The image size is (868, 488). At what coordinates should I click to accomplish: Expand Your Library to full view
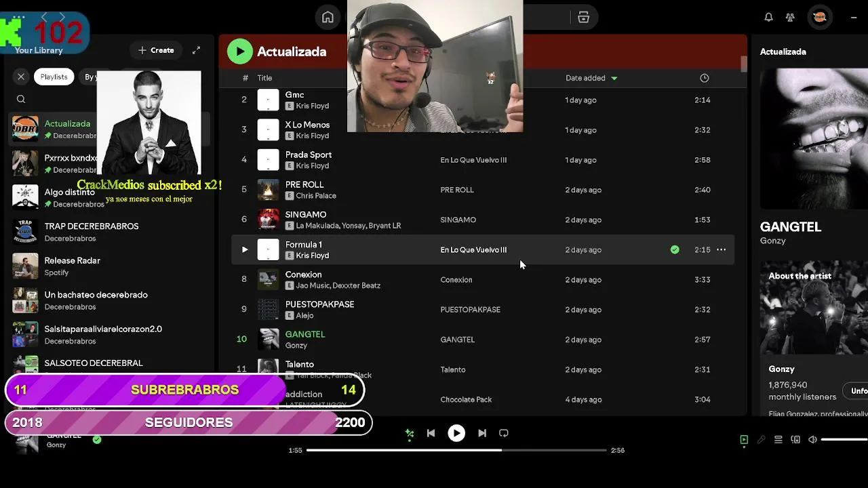[x=196, y=50]
